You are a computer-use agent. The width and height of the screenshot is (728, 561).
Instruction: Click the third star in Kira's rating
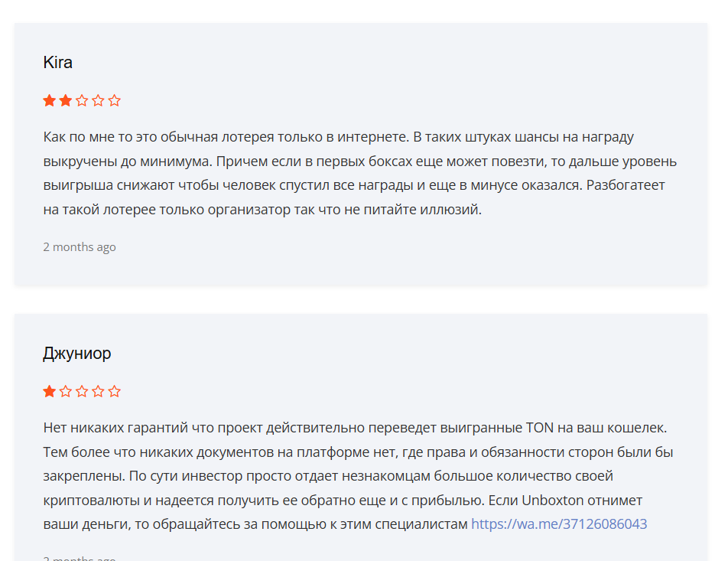tap(82, 100)
